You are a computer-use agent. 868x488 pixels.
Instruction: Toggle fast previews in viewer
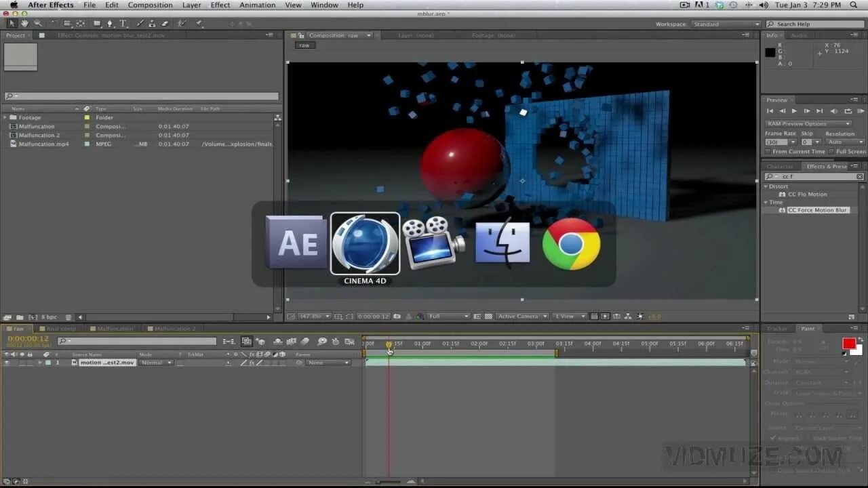pos(605,316)
